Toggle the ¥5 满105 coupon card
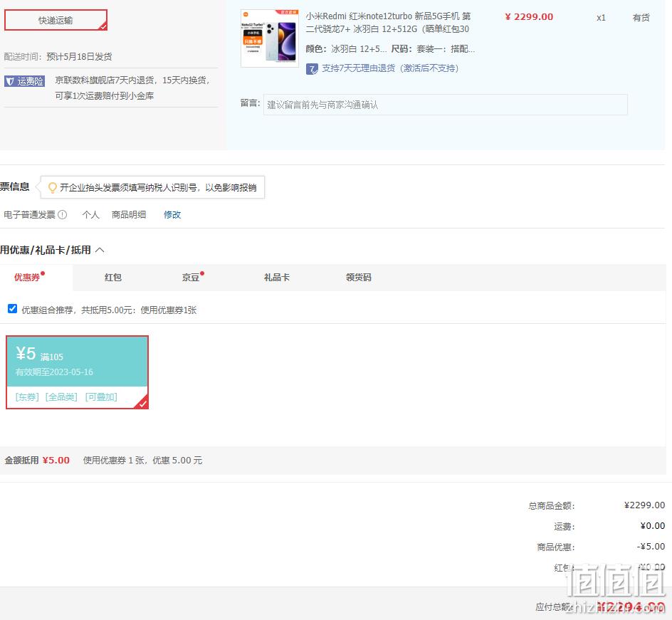The width and height of the screenshot is (672, 620). click(77, 372)
